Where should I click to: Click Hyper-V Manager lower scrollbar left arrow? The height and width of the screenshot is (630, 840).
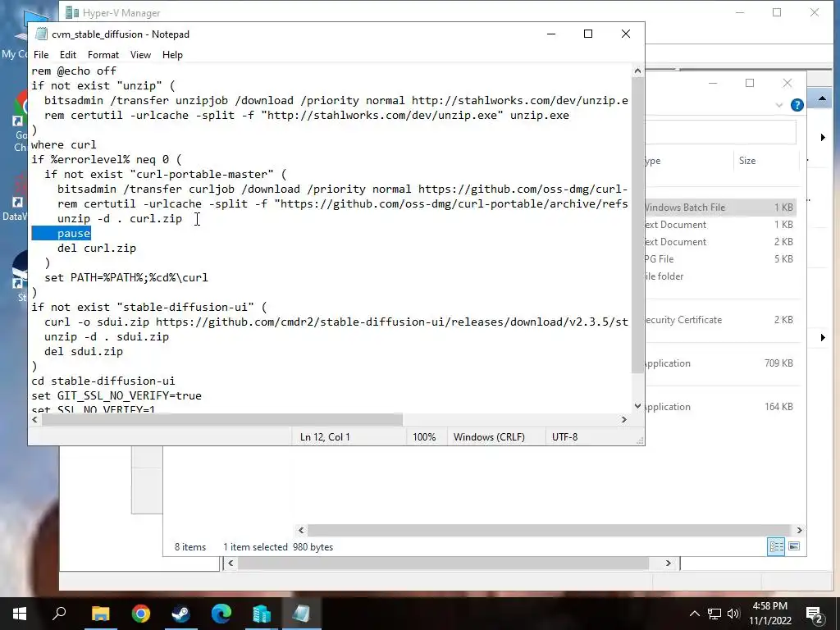231,563
